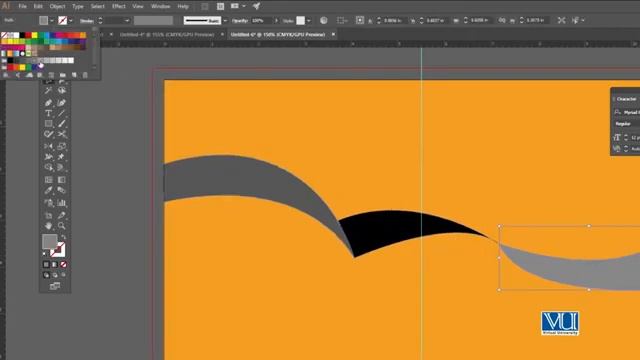Image resolution: width=640 pixels, height=360 pixels.
Task: Select the Zoom tool
Action: [x=62, y=226]
